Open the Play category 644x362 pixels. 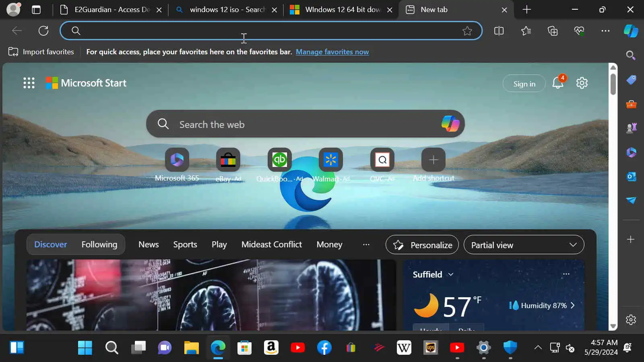[x=219, y=245]
